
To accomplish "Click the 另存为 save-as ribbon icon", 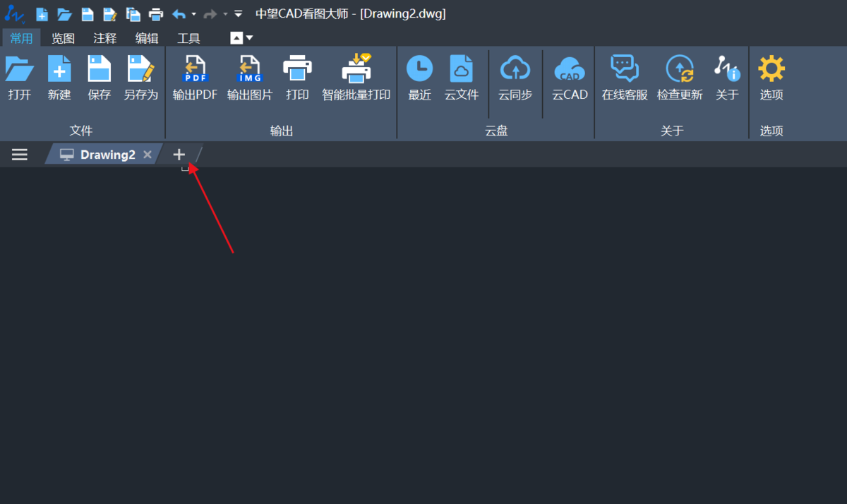I will (x=140, y=71).
